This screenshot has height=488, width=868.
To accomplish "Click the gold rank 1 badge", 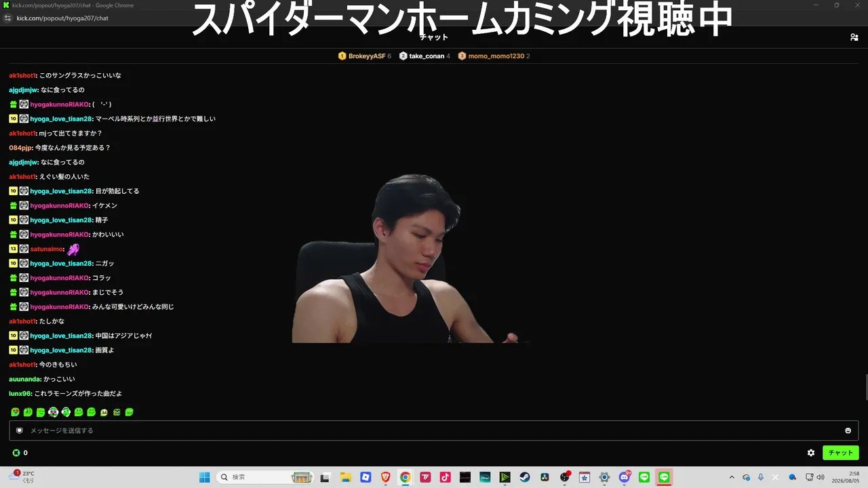I will click(342, 56).
